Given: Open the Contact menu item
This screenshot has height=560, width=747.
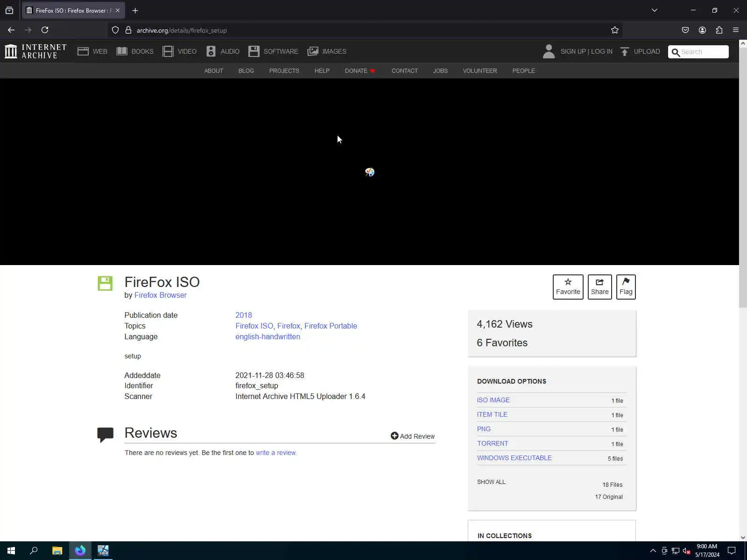Looking at the screenshot, I should (405, 71).
